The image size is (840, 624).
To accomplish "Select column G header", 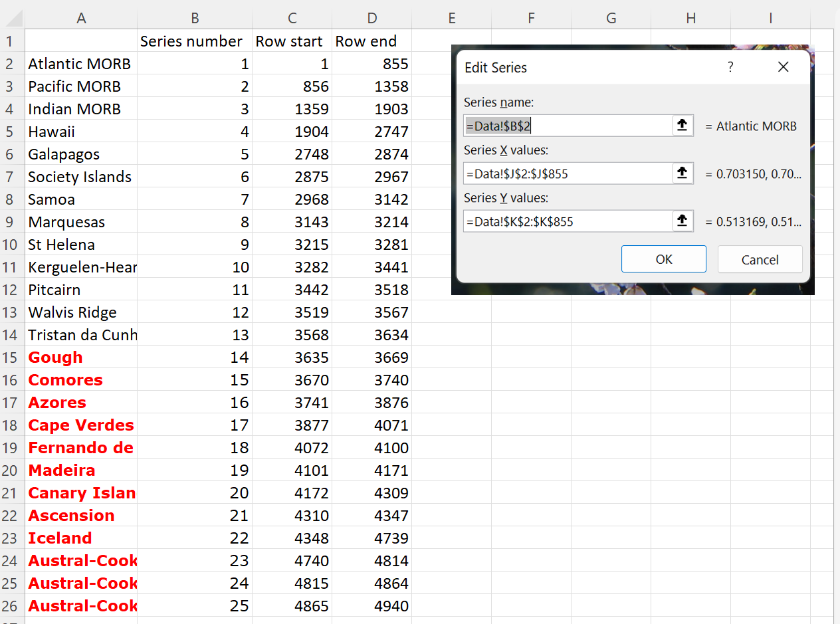I will click(x=611, y=19).
